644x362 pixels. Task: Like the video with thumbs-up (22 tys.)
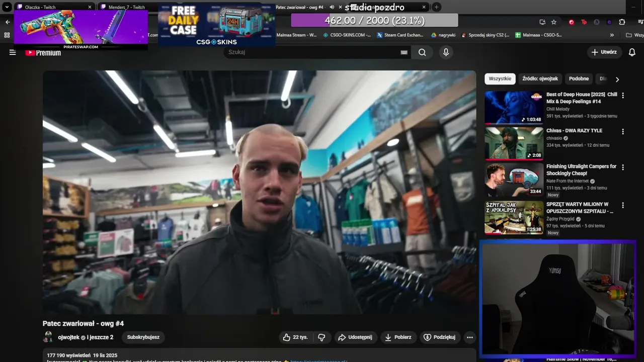(295, 337)
